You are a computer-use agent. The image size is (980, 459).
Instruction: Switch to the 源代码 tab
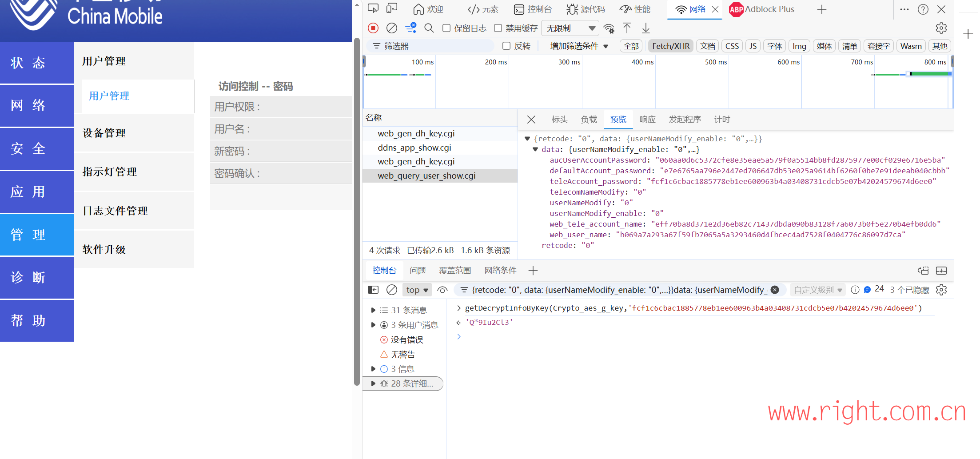tap(586, 9)
